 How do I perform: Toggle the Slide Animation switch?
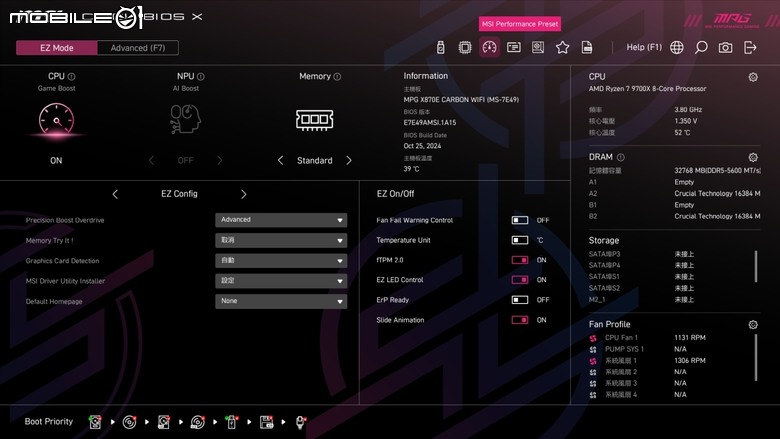(520, 320)
